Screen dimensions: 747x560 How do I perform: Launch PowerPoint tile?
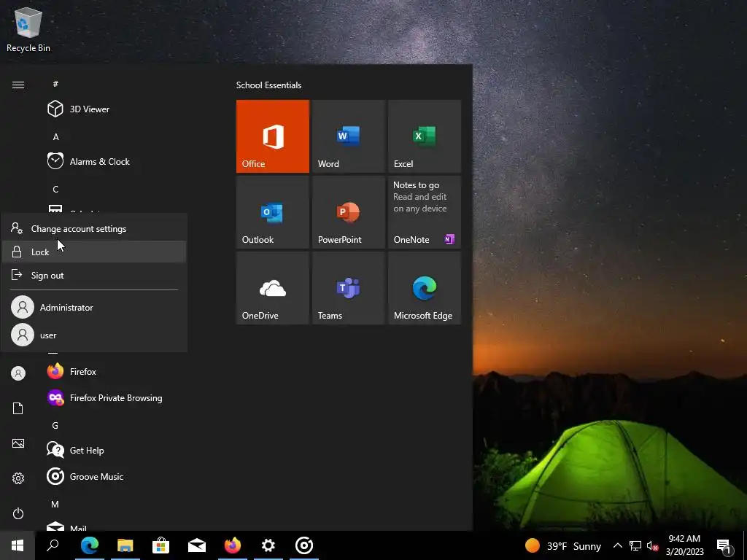pyautogui.click(x=348, y=212)
